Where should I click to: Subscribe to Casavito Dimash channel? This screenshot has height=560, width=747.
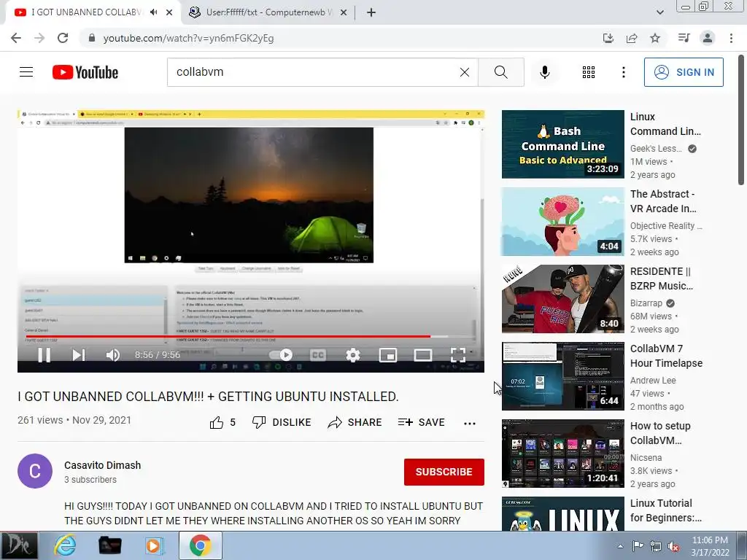tap(444, 472)
